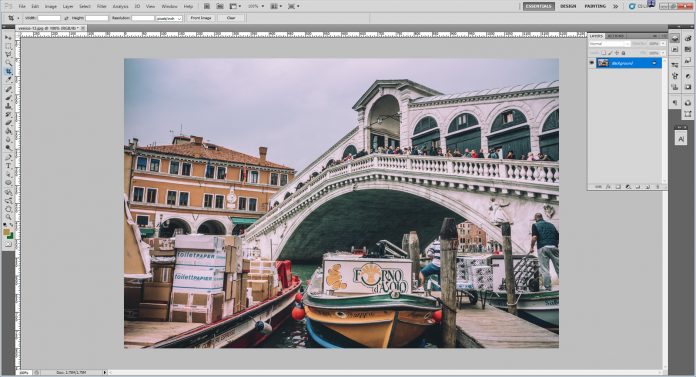Hide the Background layer eye icon
This screenshot has height=377, width=696.
[x=592, y=63]
